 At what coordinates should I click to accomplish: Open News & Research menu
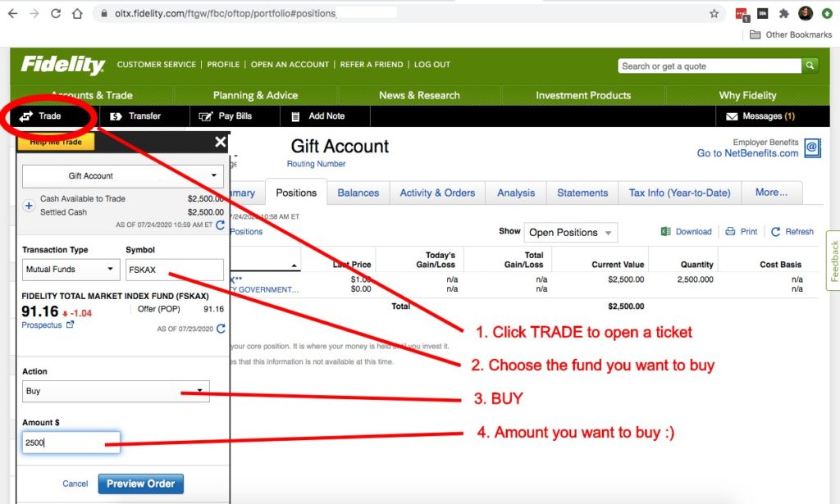pos(419,95)
